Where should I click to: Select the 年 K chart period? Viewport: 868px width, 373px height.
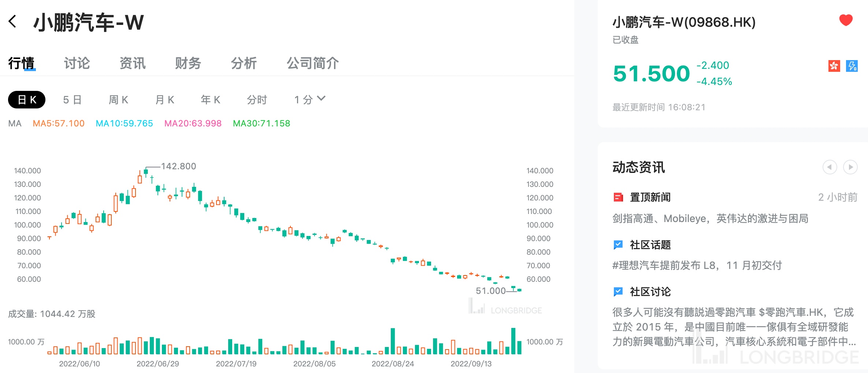point(211,100)
